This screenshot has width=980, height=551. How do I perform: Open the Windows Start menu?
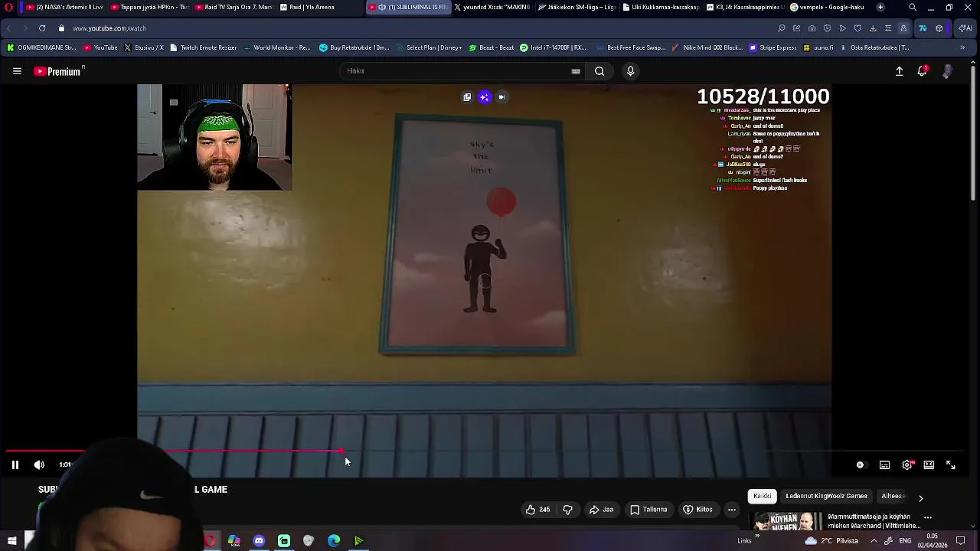[11, 541]
